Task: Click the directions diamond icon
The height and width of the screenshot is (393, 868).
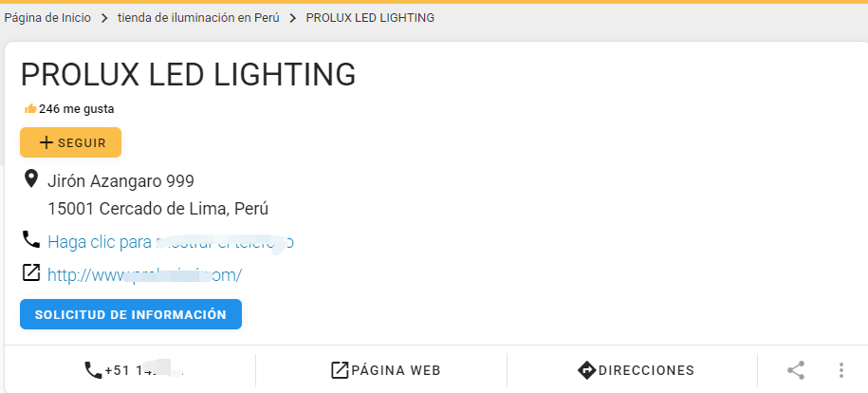Action: tap(586, 370)
